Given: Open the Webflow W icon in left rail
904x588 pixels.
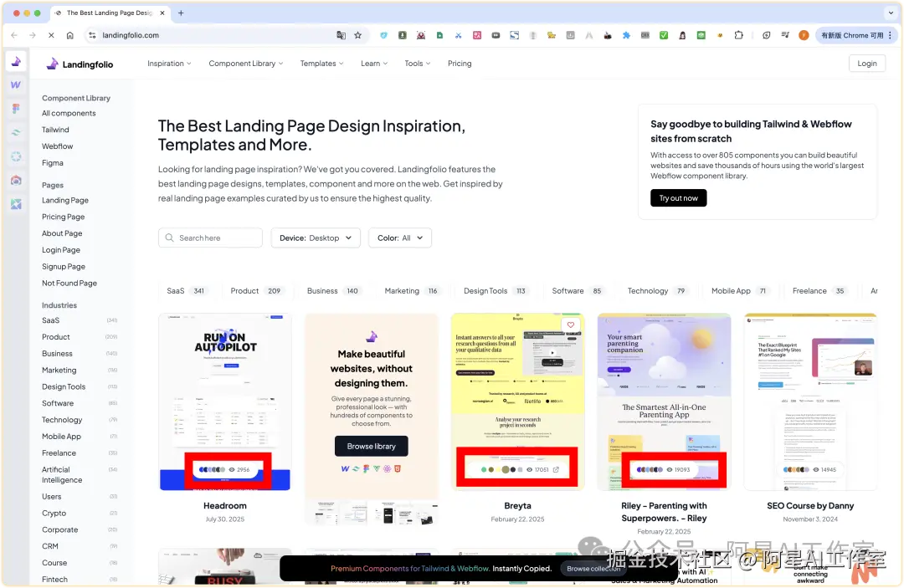Looking at the screenshot, I should 16,84.
